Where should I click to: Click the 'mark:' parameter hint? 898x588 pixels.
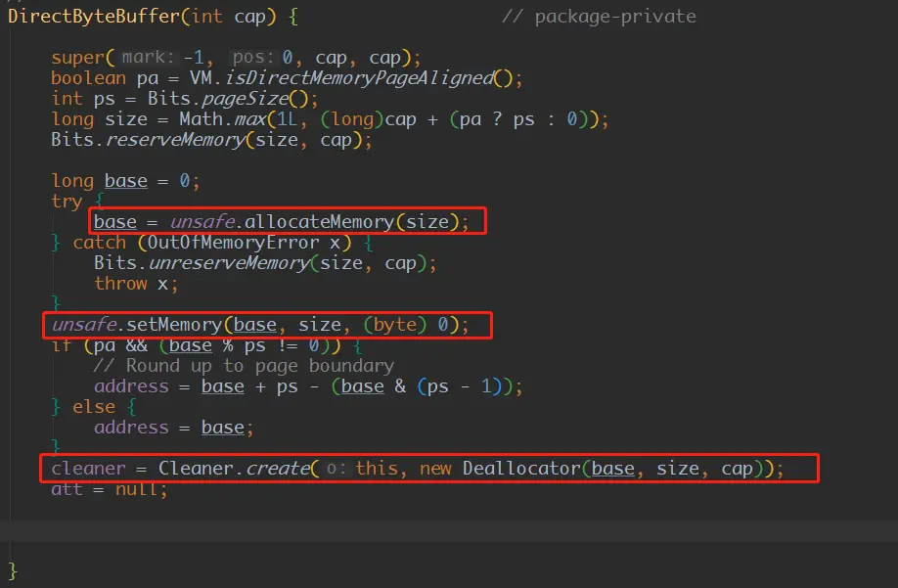[x=147, y=58]
